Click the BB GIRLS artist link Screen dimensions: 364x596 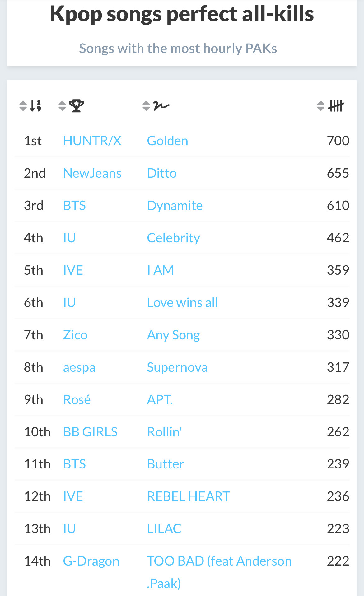pos(90,432)
